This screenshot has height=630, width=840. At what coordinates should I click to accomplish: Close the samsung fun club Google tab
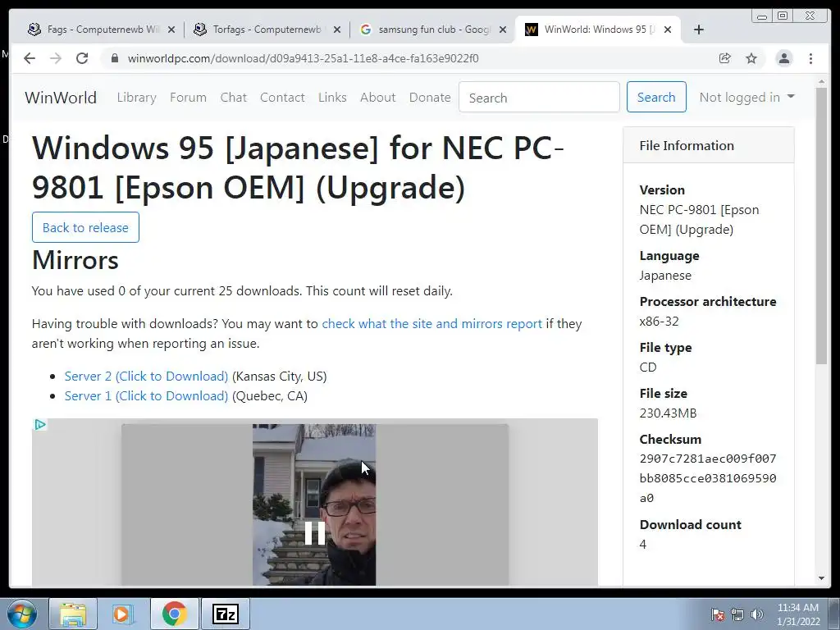click(x=503, y=30)
